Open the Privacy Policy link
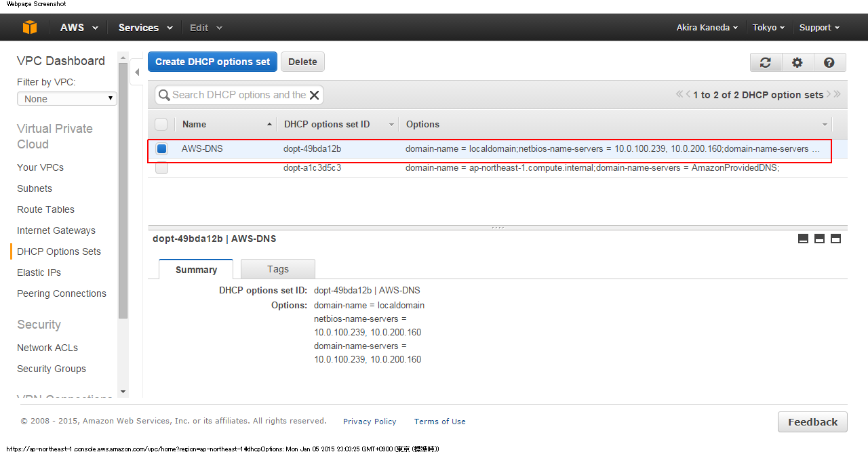Screen dimensions: 868x452 pyautogui.click(x=370, y=422)
